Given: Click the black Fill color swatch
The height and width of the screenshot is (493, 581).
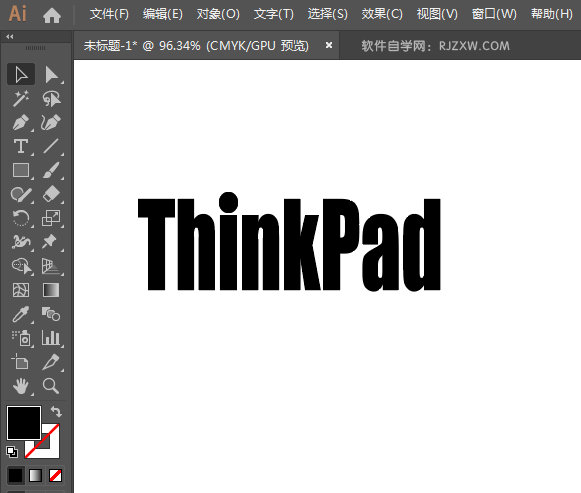Looking at the screenshot, I should click(24, 423).
